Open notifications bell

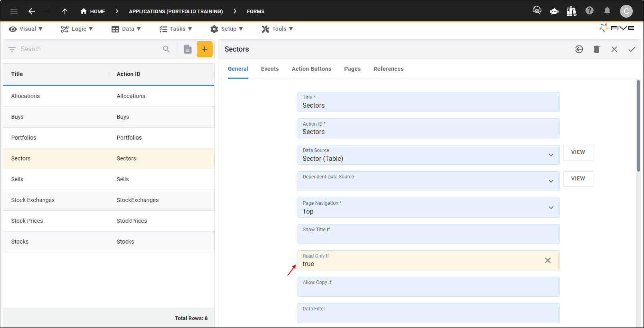click(607, 10)
